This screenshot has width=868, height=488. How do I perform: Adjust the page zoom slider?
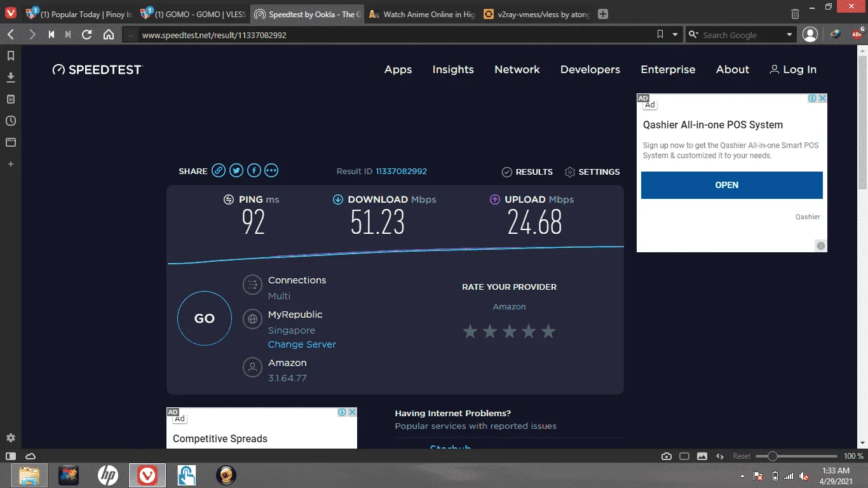tap(796, 456)
